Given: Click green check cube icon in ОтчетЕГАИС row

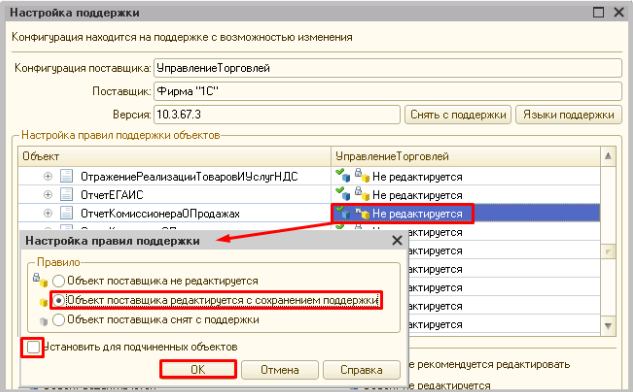Looking at the screenshot, I should pyautogui.click(x=343, y=194).
